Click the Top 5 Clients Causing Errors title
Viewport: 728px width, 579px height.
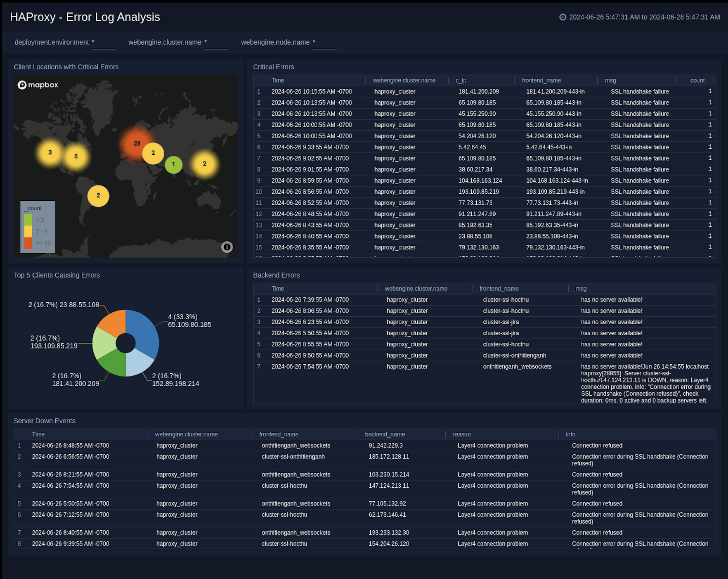click(x=57, y=275)
